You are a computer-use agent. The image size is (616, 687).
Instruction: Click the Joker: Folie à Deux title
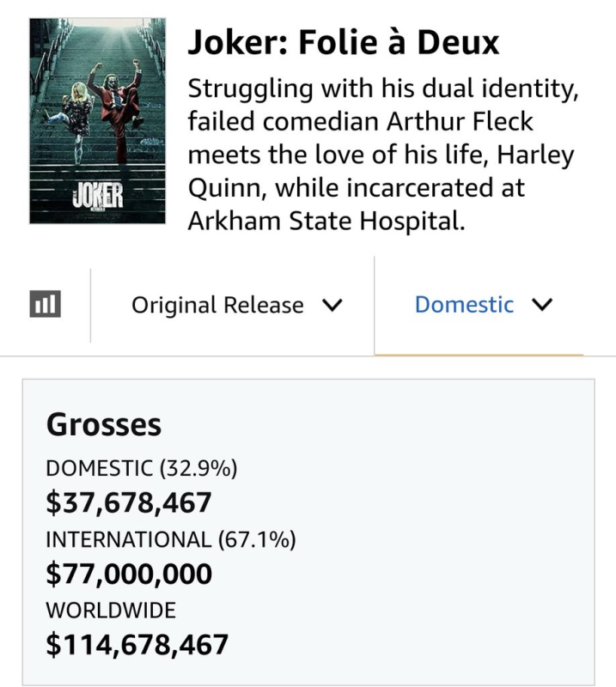coord(344,43)
